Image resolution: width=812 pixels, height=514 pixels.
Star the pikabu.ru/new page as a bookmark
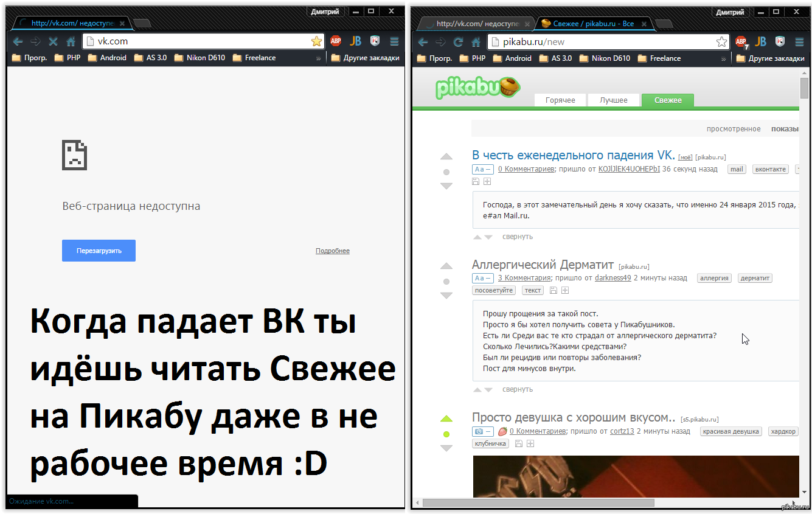(x=721, y=42)
